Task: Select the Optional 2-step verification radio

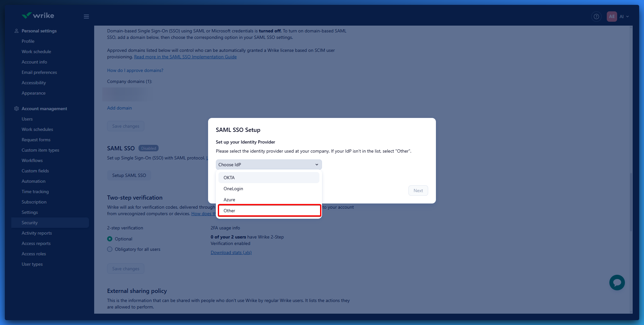Action: point(110,239)
